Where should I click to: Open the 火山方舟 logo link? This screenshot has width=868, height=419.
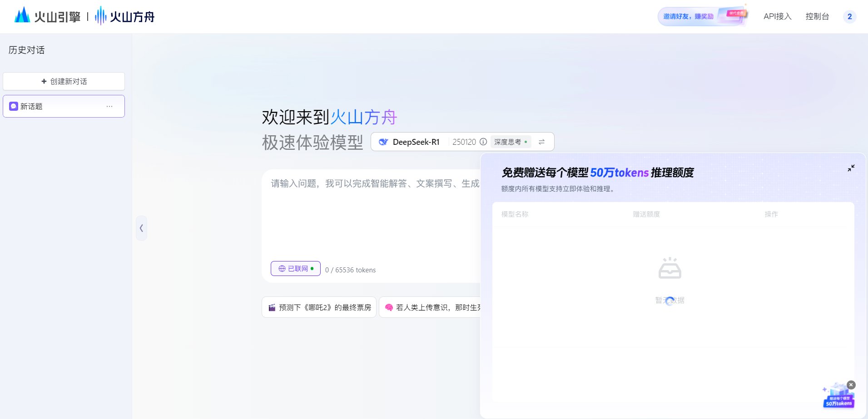click(124, 16)
